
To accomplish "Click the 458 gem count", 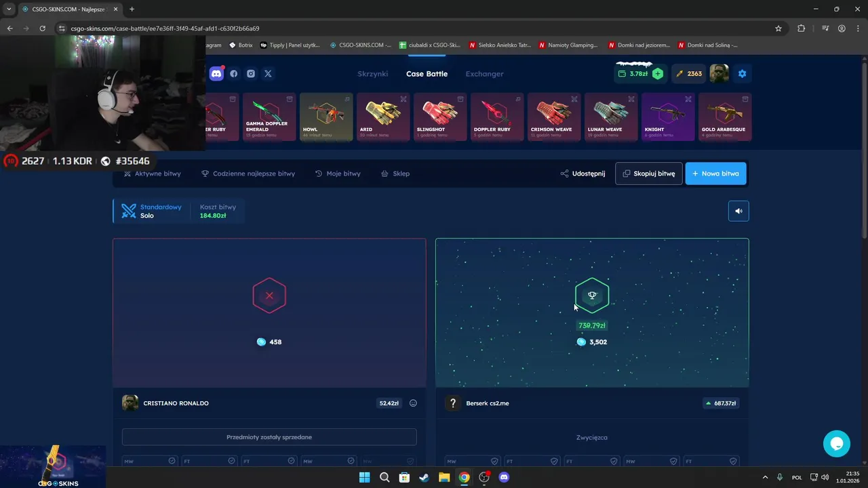I will (269, 342).
